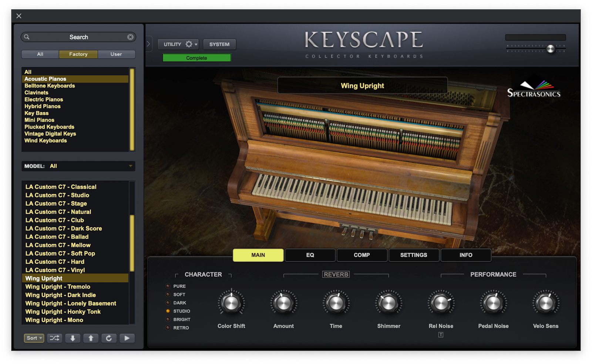Select the RETRO character mode
592x364 pixels.
177,328
